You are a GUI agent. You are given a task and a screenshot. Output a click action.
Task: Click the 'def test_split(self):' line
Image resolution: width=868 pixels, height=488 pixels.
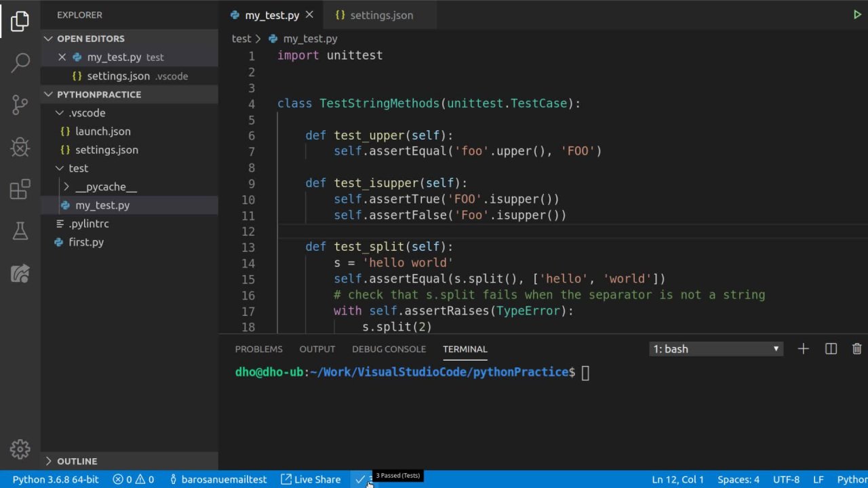tap(379, 247)
